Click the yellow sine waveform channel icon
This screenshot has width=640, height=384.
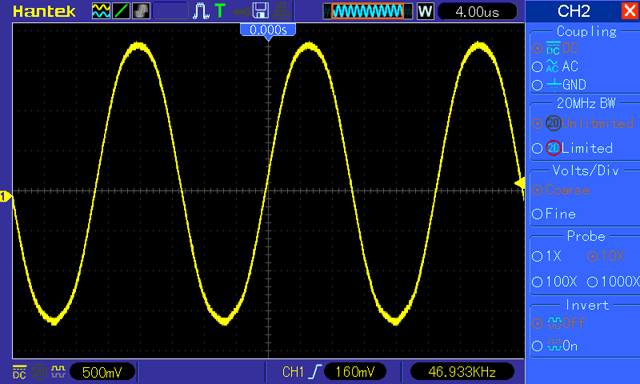(x=101, y=11)
